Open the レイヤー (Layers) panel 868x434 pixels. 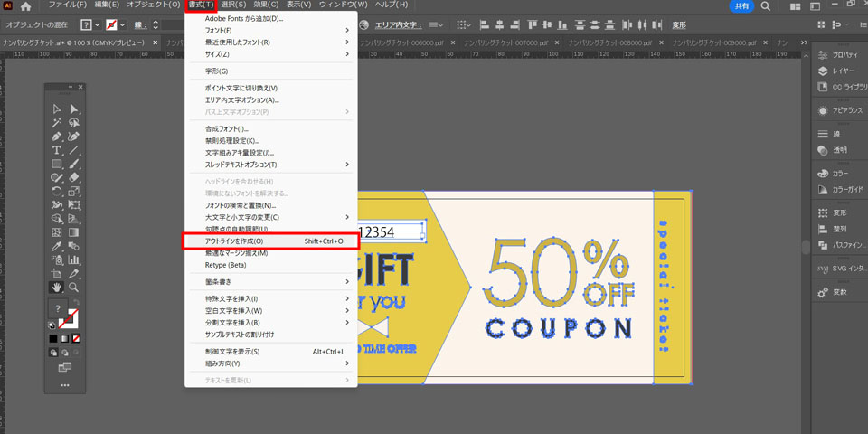click(x=843, y=70)
